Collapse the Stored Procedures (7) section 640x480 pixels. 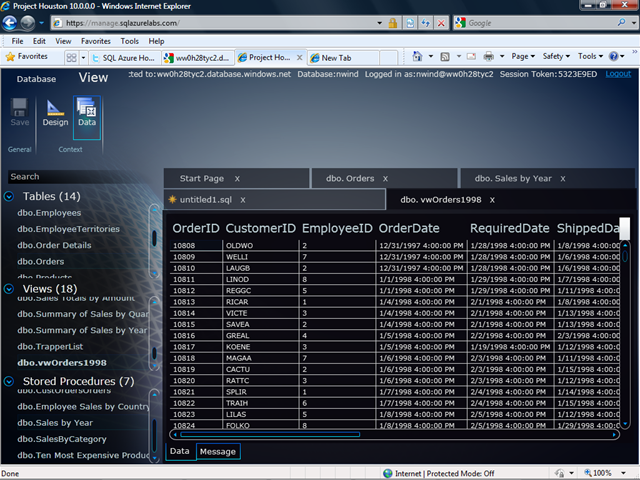click(10, 381)
